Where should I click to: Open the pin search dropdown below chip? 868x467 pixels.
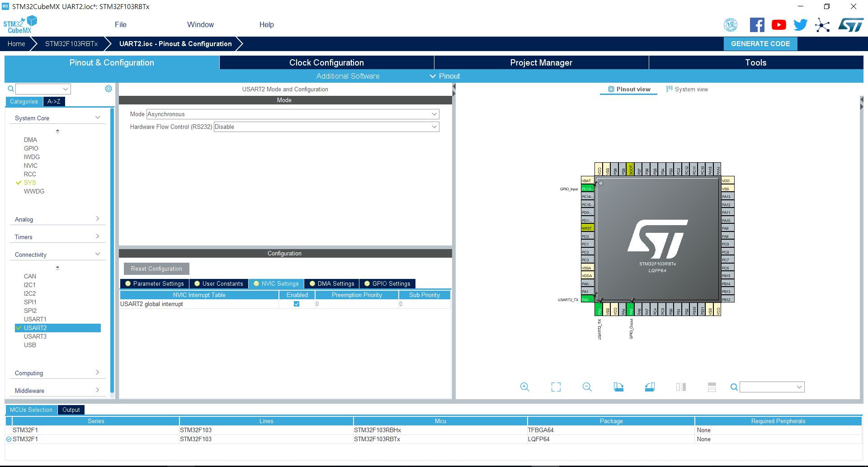click(x=772, y=387)
